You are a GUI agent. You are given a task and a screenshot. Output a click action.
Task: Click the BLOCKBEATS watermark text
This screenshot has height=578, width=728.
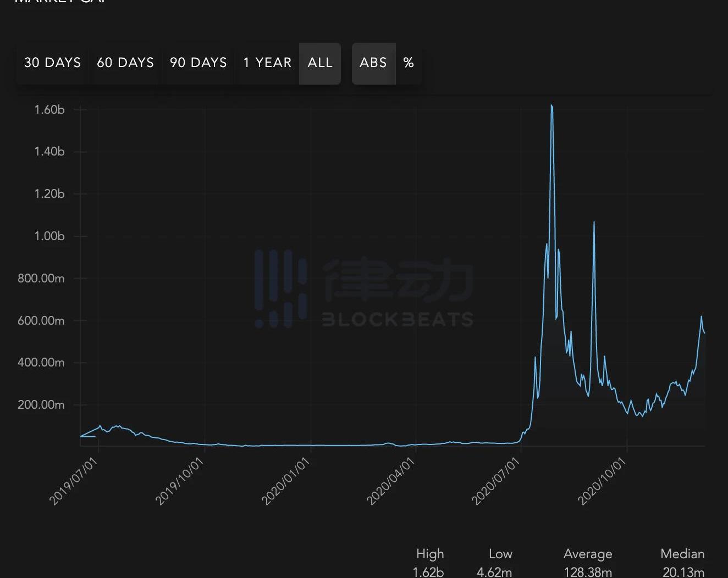(397, 319)
